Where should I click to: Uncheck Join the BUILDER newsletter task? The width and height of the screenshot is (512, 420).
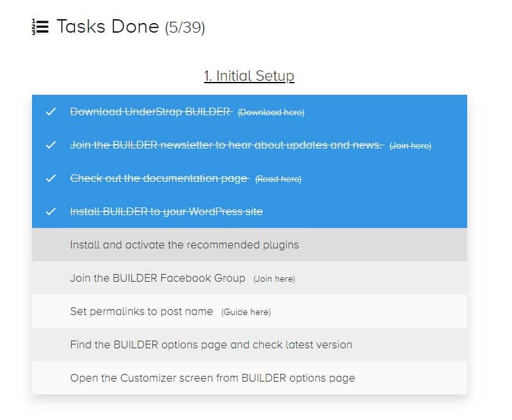pos(226,145)
